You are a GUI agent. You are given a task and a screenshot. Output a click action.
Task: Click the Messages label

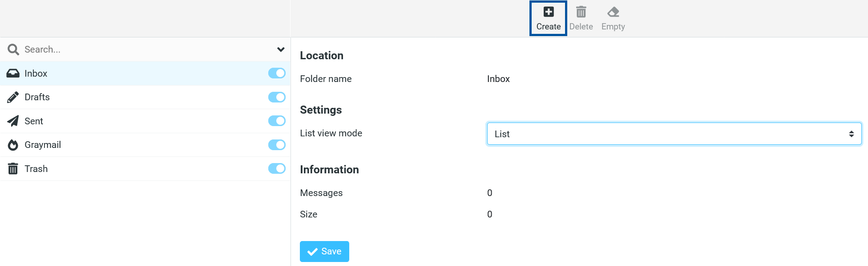click(321, 193)
